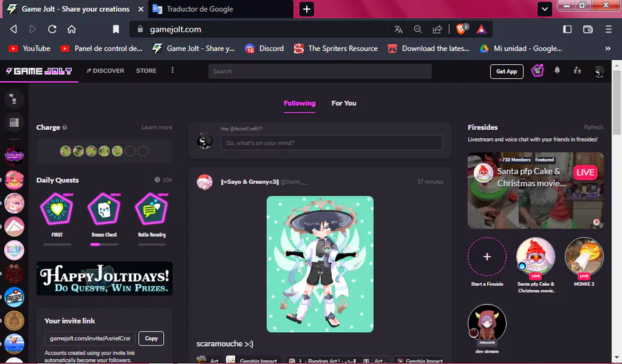This screenshot has height=364, width=622.
Task: Open the FIRST daily quest
Action: [x=57, y=215]
